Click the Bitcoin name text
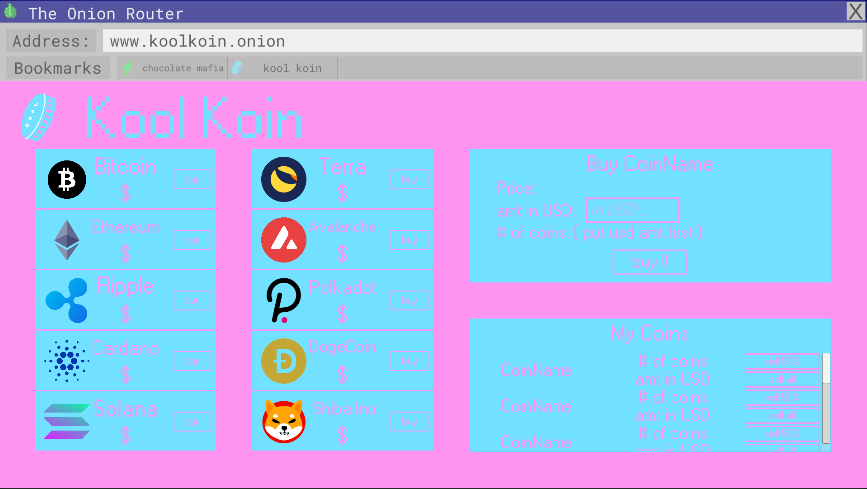 click(126, 167)
